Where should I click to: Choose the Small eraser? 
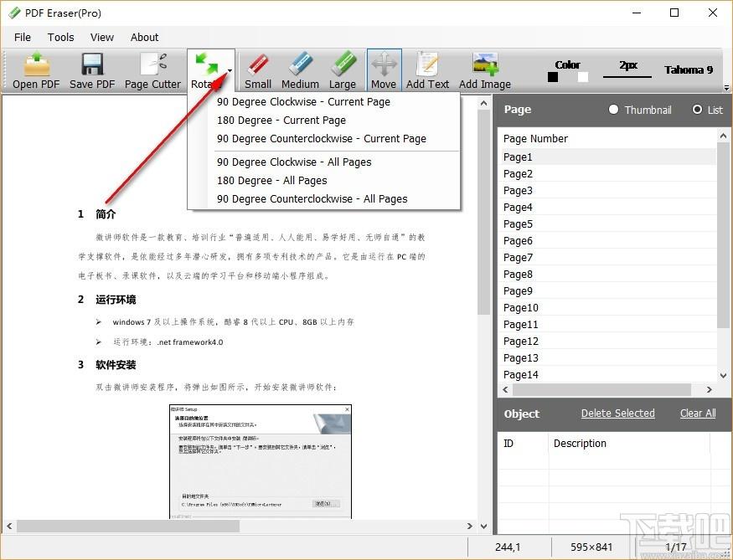coord(257,71)
